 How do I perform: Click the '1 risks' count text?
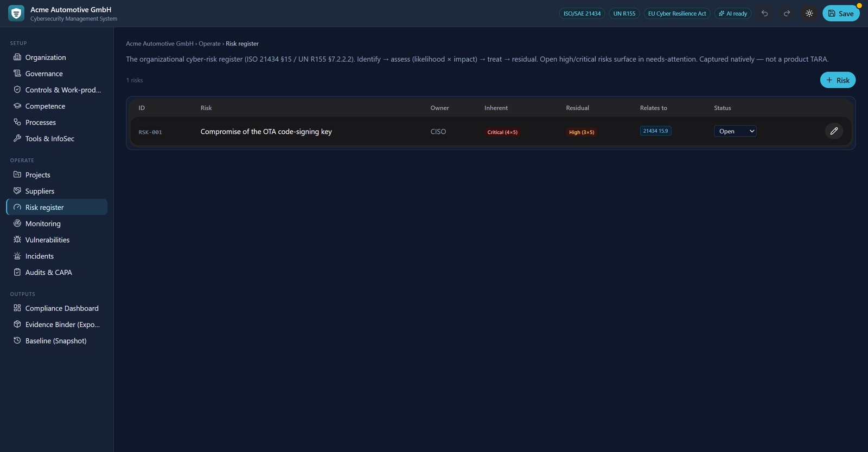[135, 80]
